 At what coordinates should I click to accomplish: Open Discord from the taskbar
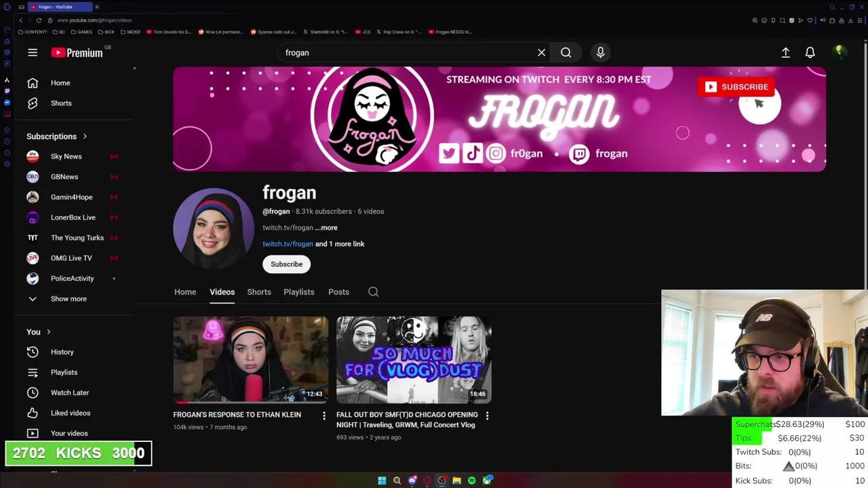[412, 481]
